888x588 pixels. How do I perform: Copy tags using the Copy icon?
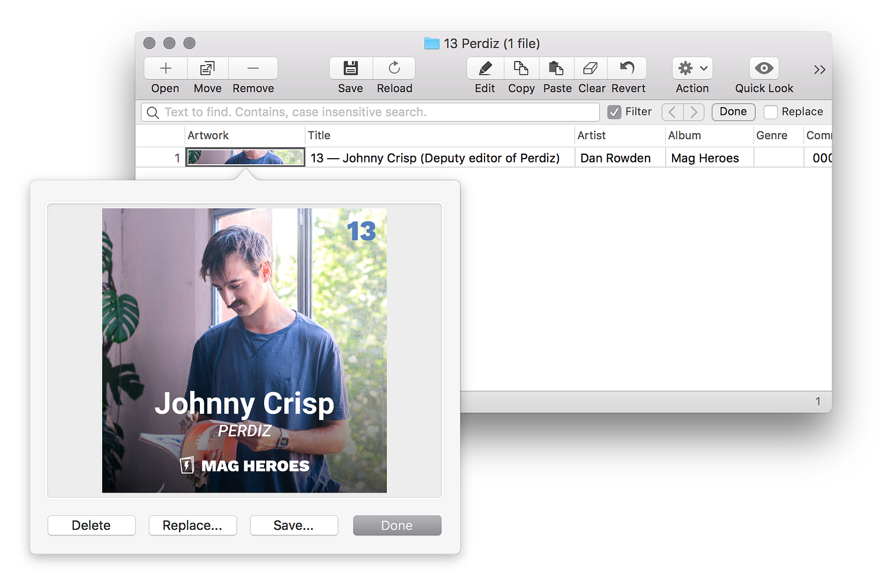(521, 69)
